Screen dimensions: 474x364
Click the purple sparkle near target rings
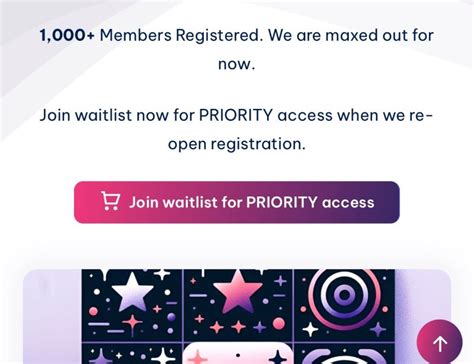(378, 329)
